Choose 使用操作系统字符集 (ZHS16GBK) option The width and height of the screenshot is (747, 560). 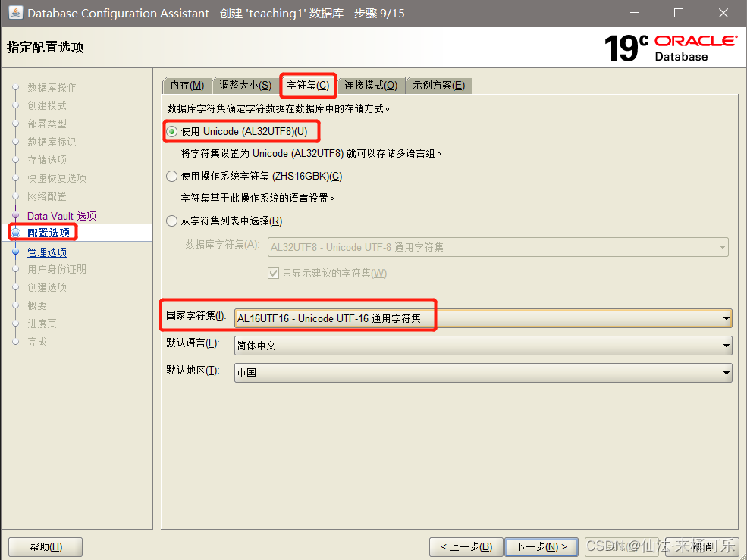pos(172,177)
